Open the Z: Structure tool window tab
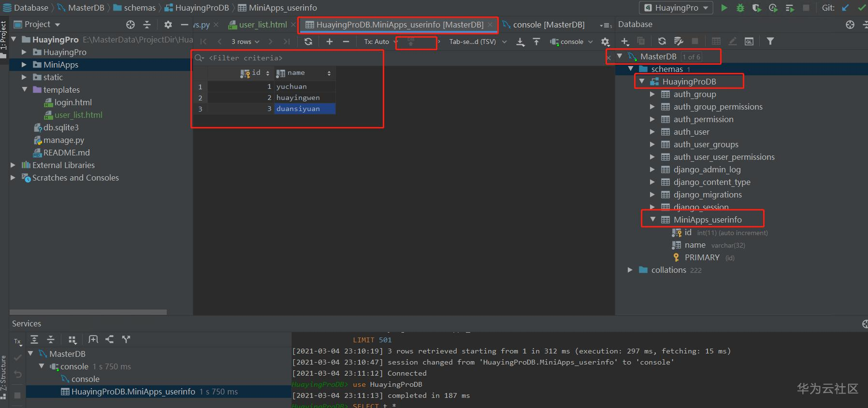Viewport: 868px width, 408px height. (x=4, y=373)
